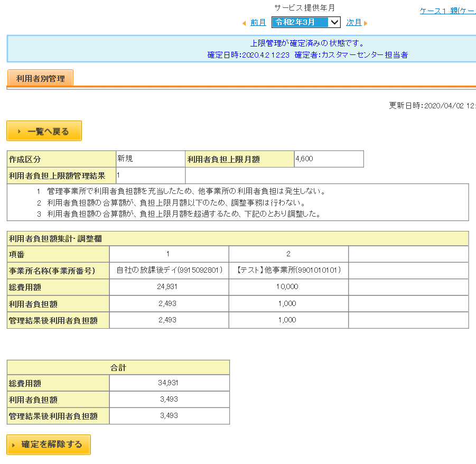This screenshot has width=476, height=464.
Task: Open the ケース1 親 link at top right
Action: (x=448, y=11)
